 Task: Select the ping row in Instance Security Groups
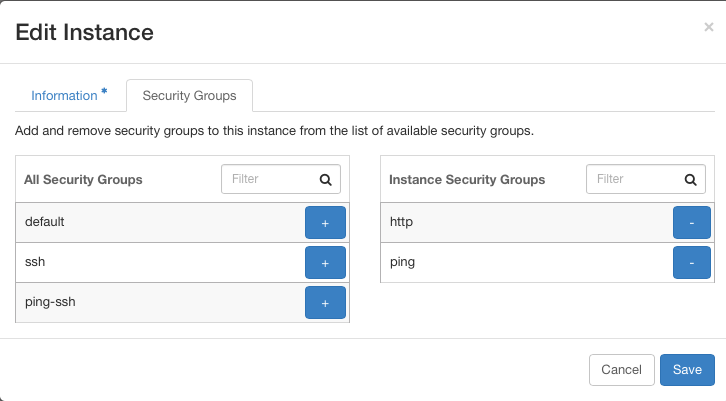pos(547,263)
